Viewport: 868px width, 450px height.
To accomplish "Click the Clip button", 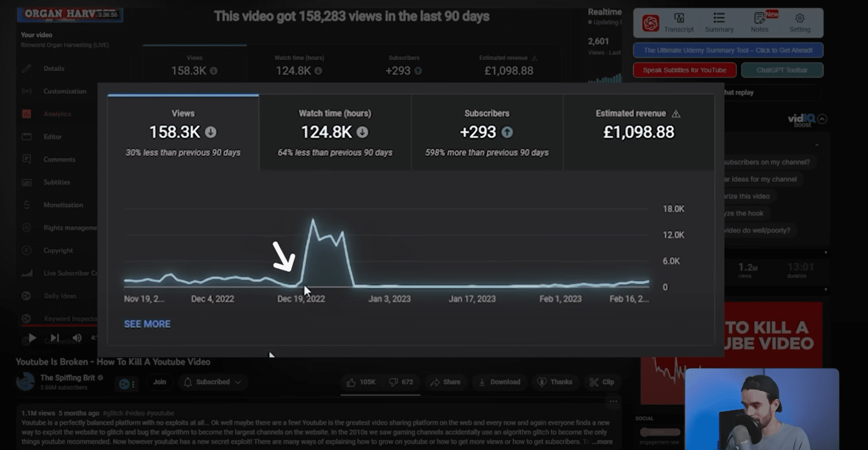I will [602, 382].
